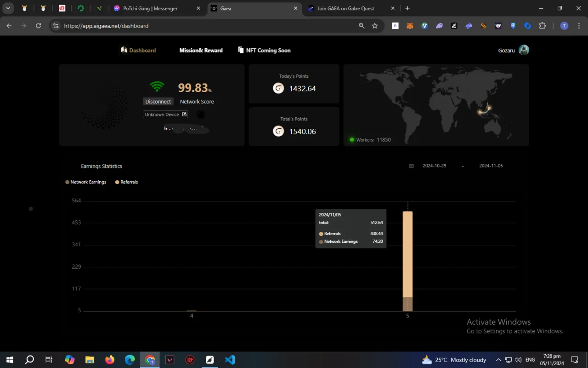Edit the Unknown Device name
The width and height of the screenshot is (588, 368).
(x=184, y=115)
